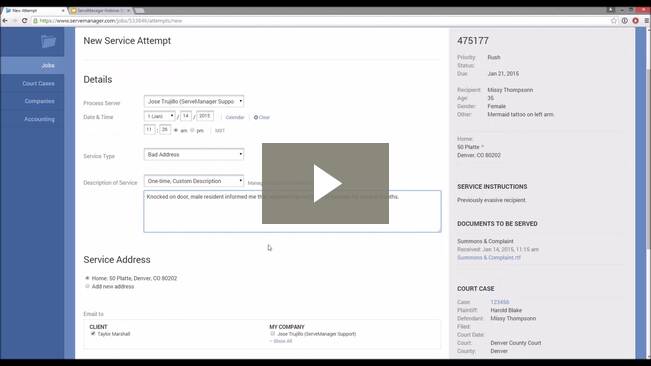The width and height of the screenshot is (651, 366).
Task: Uncheck the Taylor Marshall client checkbox
Action: click(x=93, y=334)
